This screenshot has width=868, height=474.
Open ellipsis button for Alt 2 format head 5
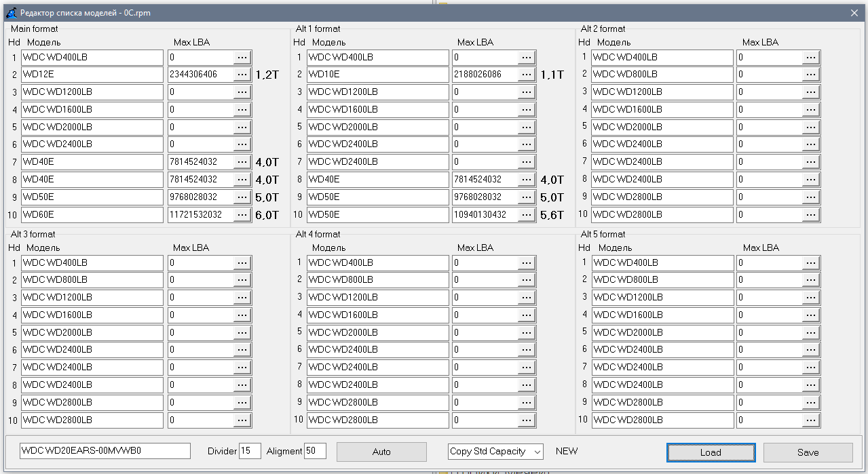[x=811, y=127]
